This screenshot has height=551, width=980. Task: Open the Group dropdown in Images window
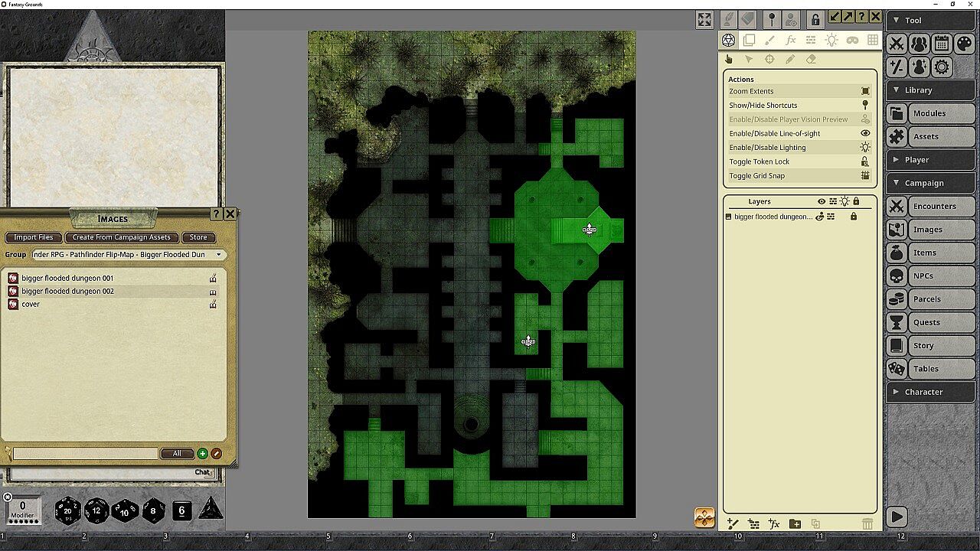129,254
